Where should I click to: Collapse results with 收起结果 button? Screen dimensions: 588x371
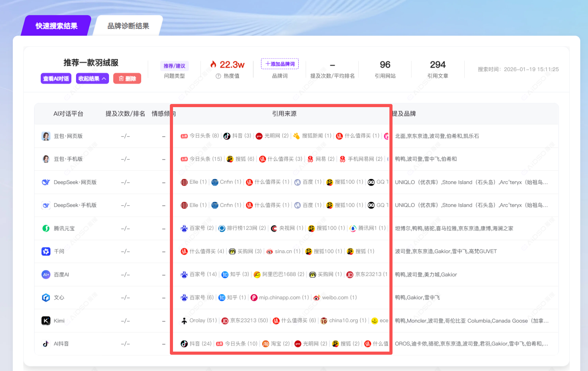pos(92,79)
